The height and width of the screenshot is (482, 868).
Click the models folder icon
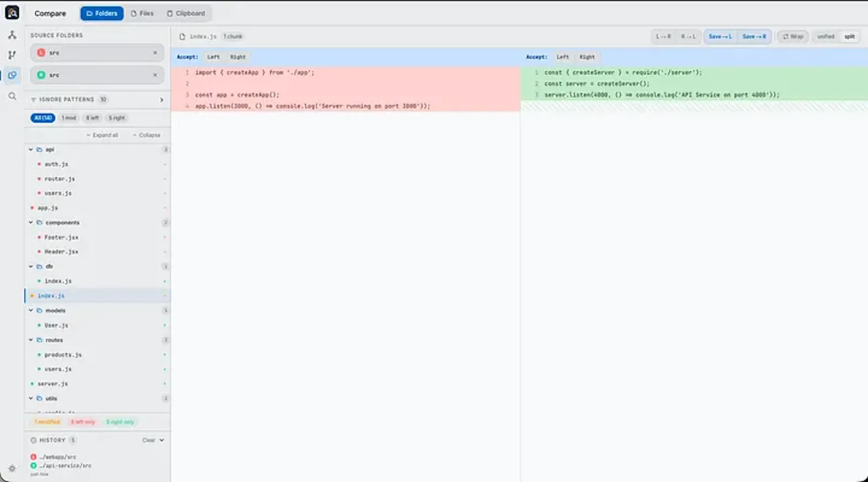39,311
